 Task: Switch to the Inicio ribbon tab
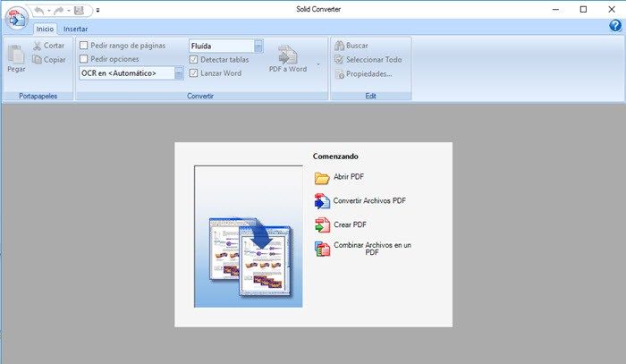point(45,29)
